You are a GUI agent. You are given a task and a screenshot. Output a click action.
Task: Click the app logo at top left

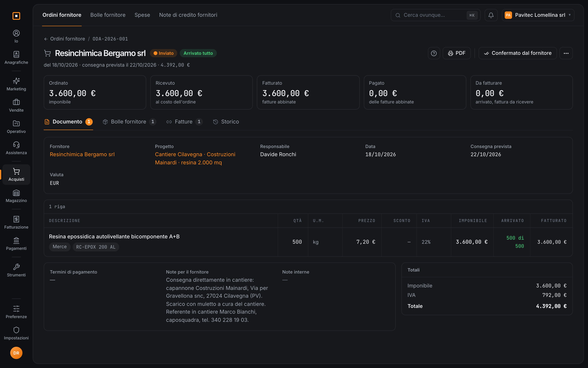16,16
